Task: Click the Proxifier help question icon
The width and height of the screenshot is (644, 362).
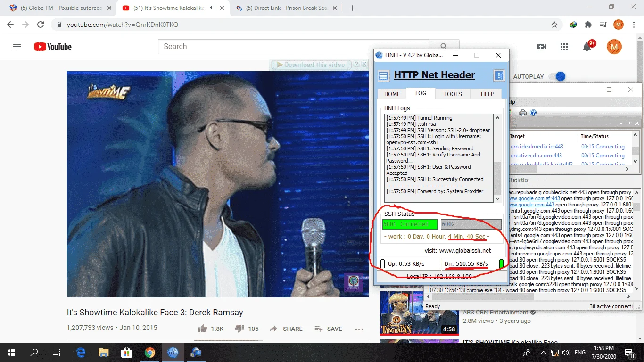Action: pos(533,113)
